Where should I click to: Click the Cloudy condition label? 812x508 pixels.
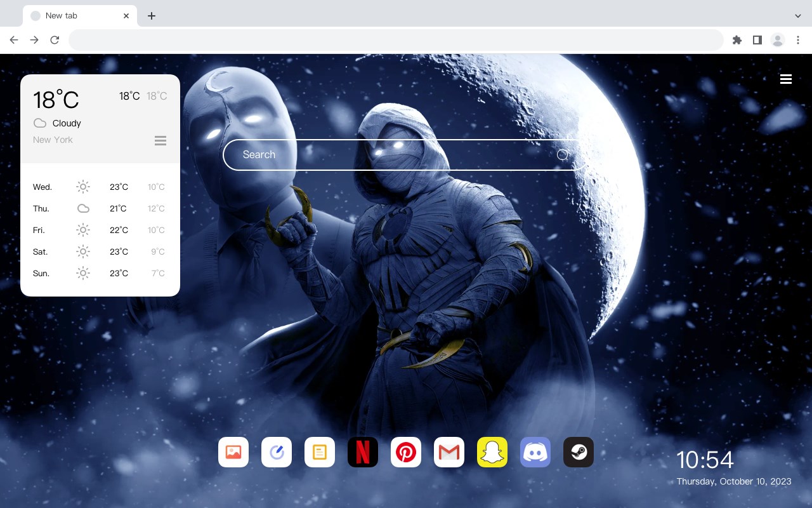(67, 123)
